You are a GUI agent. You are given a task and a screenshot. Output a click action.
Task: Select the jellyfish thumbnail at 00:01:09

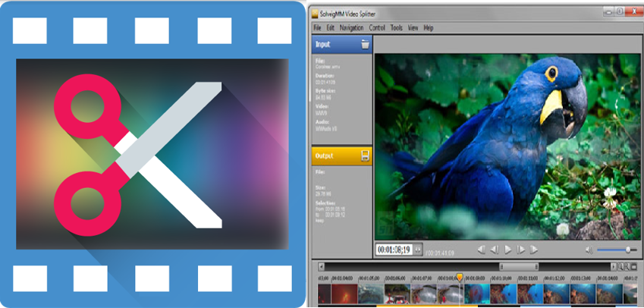pos(477,294)
